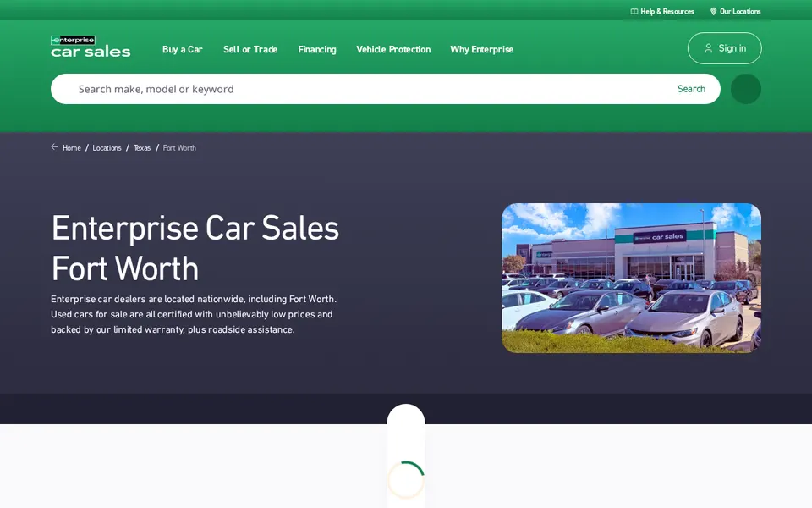Click the back arrow in breadcrumb
This screenshot has width=812, height=508.
tap(54, 147)
